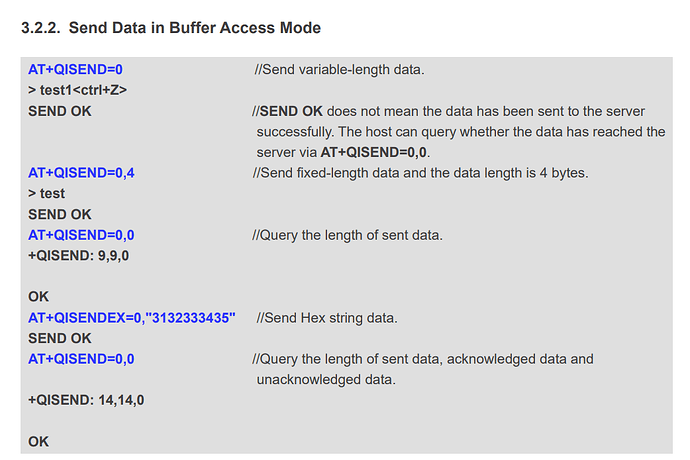Click the final OK at the bottom
690x460 pixels.
[x=39, y=441]
